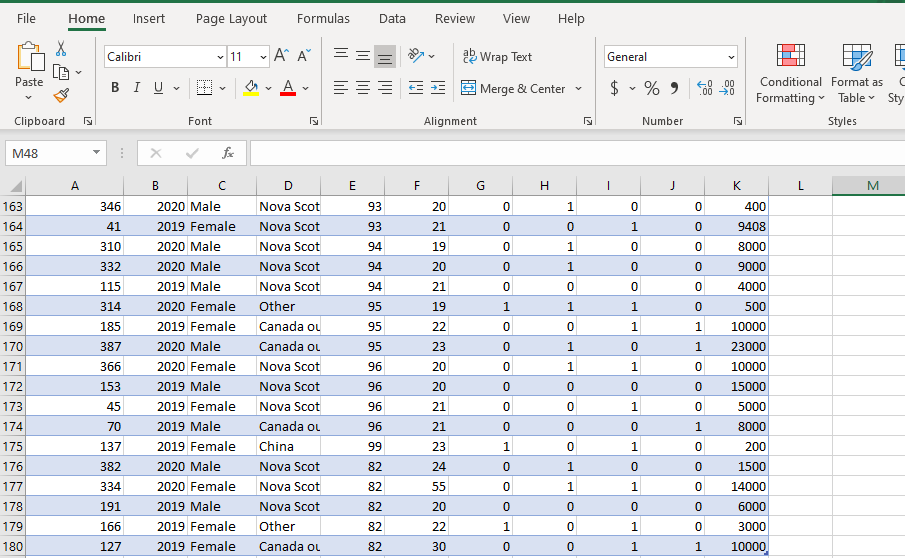Select all cells via corner triangle
Screen dimensions: 905x558
point(16,186)
